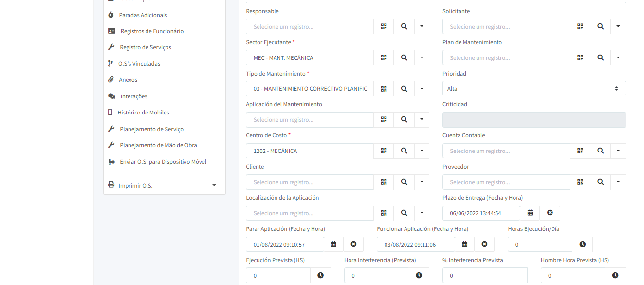
Task: Click Enviar O.S. para Dispositivo Móvel
Action: pyautogui.click(x=163, y=162)
